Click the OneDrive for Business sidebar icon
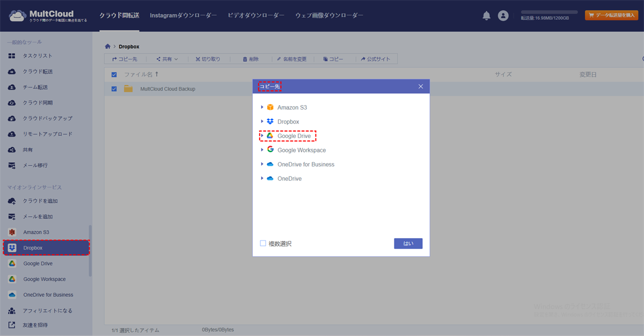Screen dimensions: 644x336 click(12, 295)
